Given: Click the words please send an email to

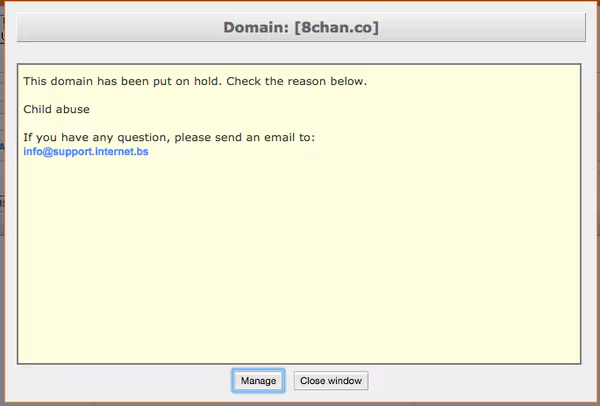Looking at the screenshot, I should (x=240, y=137).
